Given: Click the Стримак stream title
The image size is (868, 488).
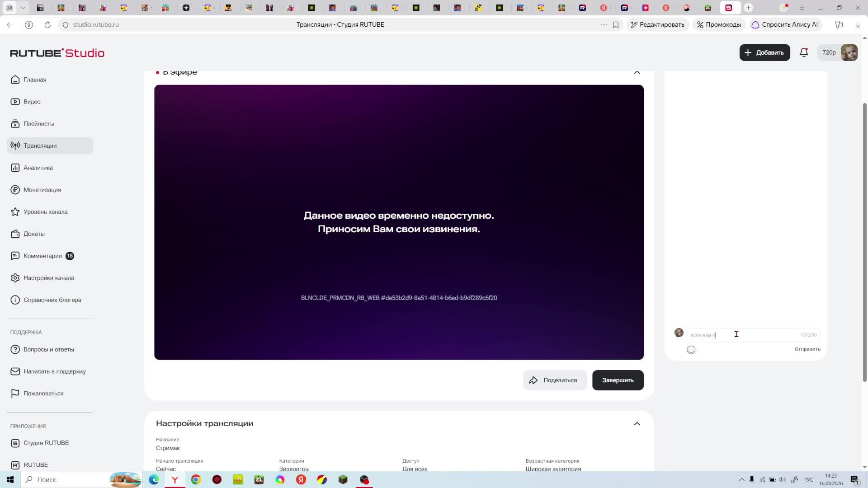Looking at the screenshot, I should [x=168, y=448].
